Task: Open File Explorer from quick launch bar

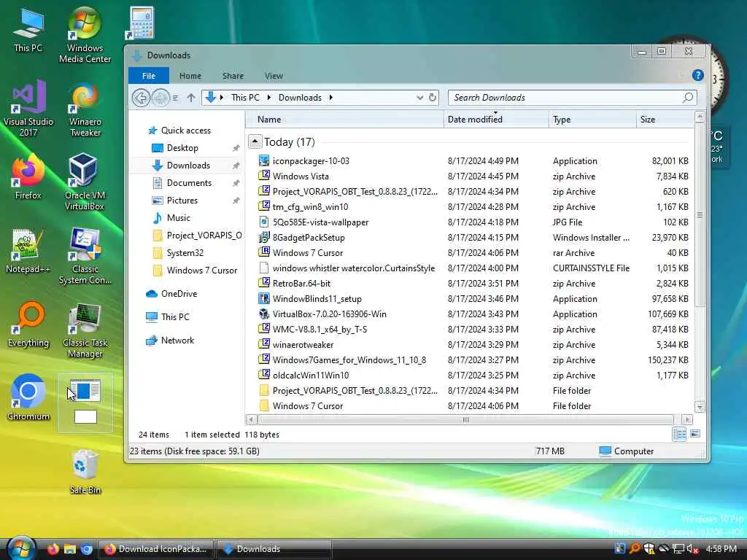Action: click(x=70, y=549)
